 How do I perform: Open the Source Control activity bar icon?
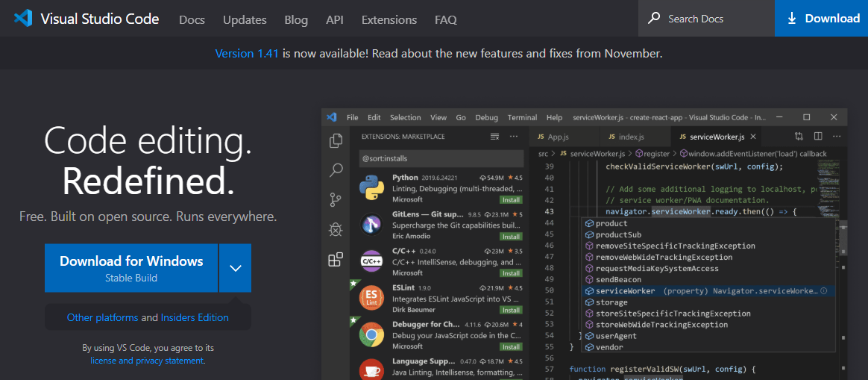[x=336, y=199]
